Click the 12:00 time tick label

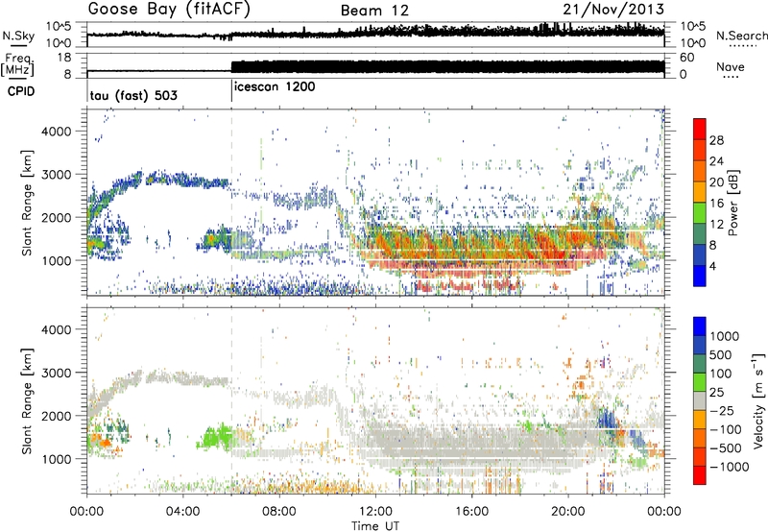(x=375, y=512)
